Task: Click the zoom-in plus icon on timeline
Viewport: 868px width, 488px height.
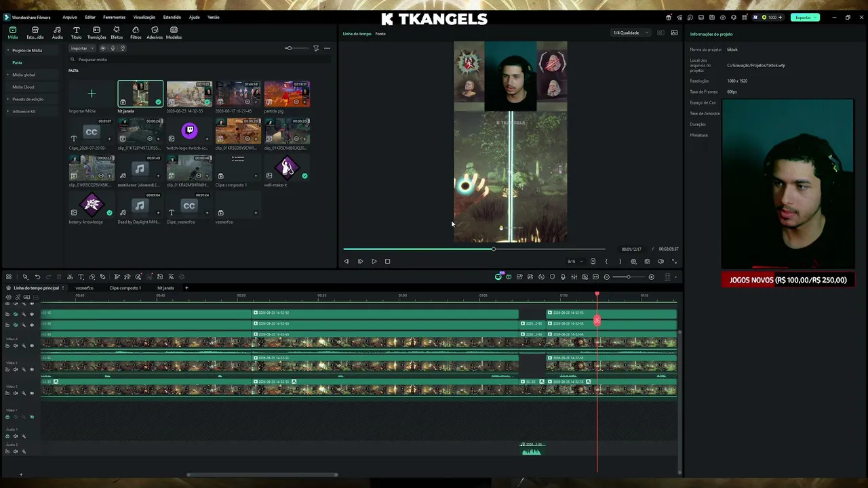Action: pyautogui.click(x=651, y=277)
